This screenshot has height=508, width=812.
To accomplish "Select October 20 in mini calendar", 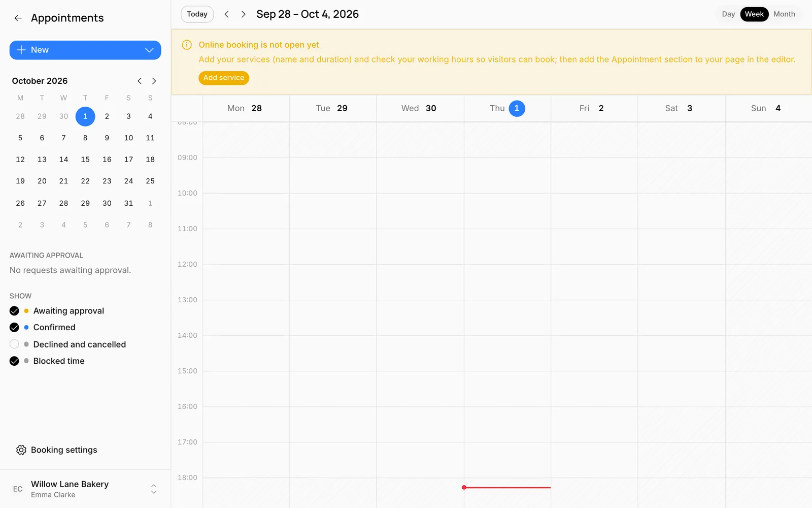I will coord(42,181).
